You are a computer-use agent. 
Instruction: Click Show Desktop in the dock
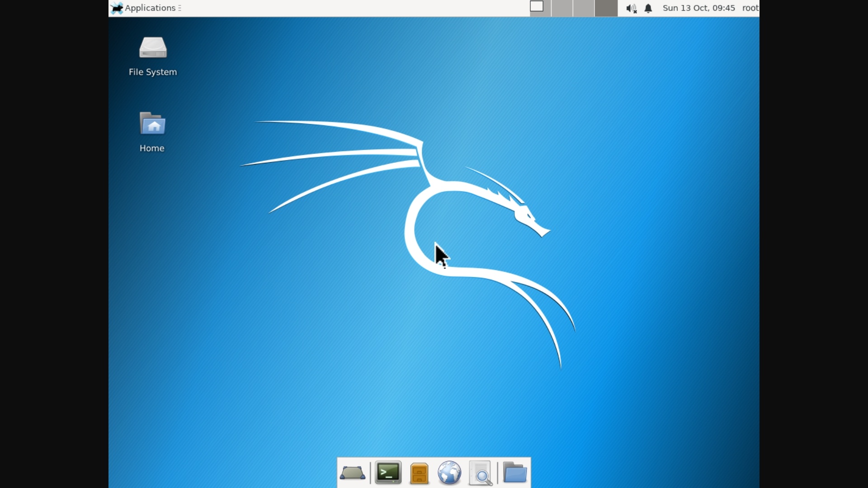(353, 473)
